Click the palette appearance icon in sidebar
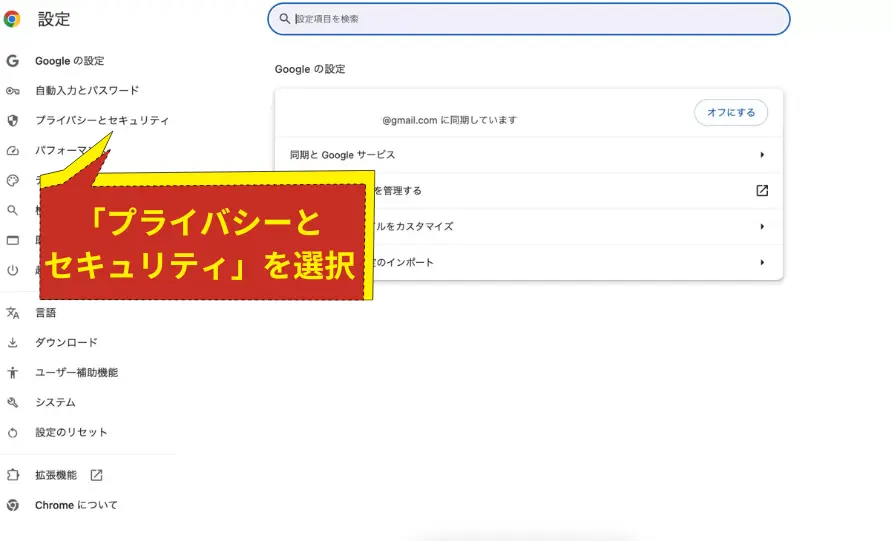Screen dimensions: 892x541 point(13,181)
